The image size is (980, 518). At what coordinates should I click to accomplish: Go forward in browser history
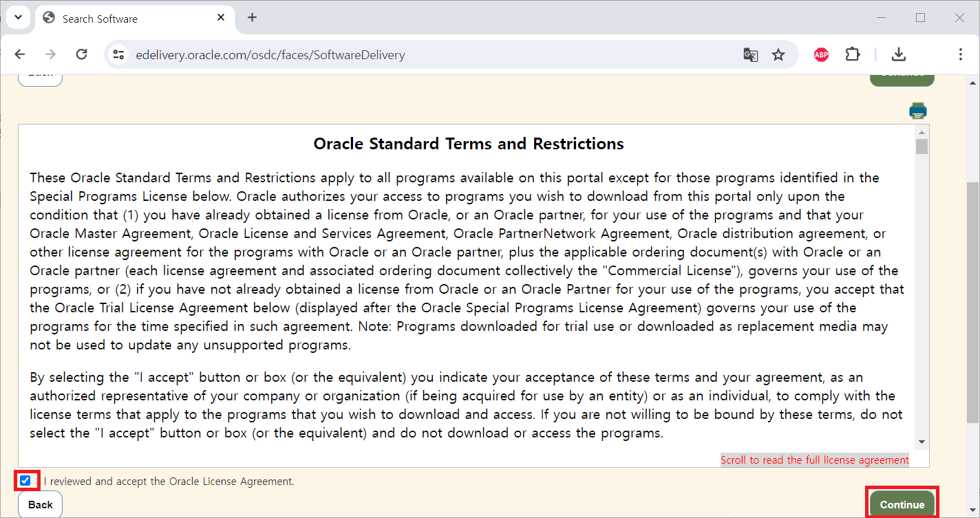50,54
